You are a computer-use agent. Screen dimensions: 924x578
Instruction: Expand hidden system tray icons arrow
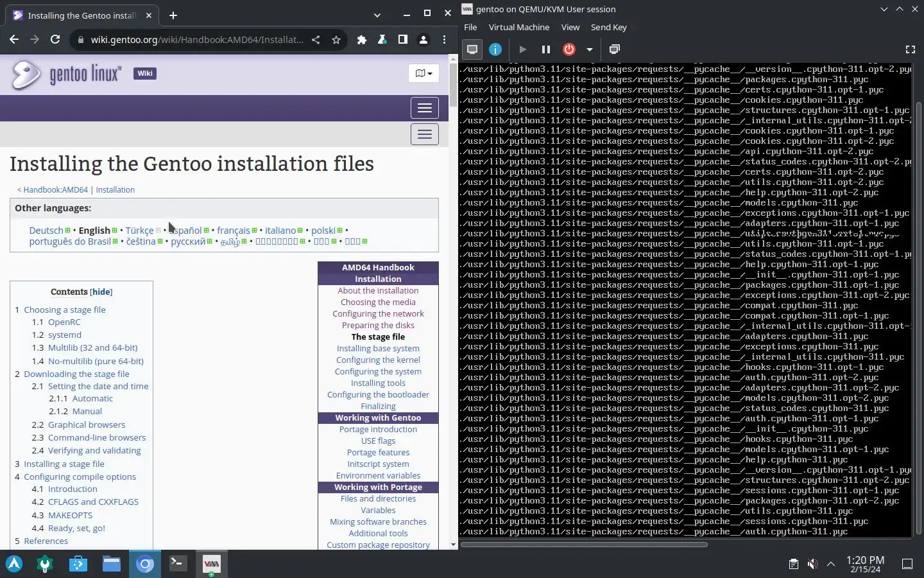[x=831, y=564]
